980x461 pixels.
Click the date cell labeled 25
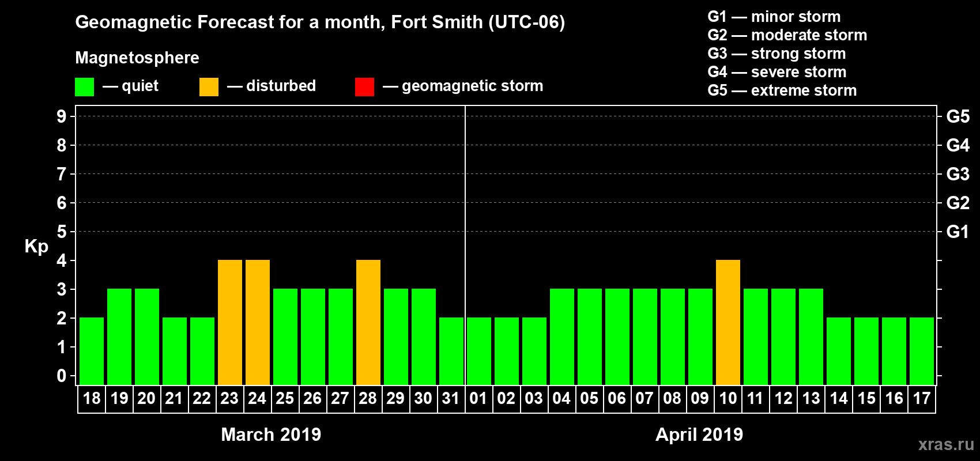pos(285,399)
